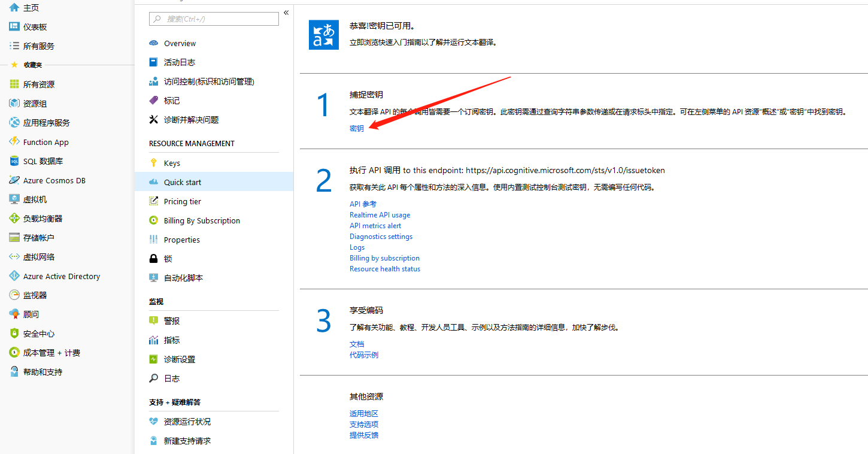Open the Billing by subscription link
Viewport: 868px width, 454px height.
click(385, 258)
